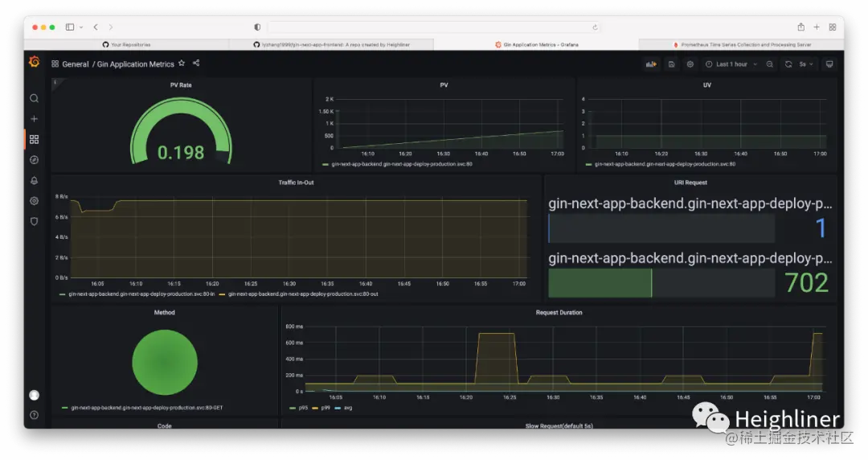Refresh the dashboard now

[x=788, y=64]
